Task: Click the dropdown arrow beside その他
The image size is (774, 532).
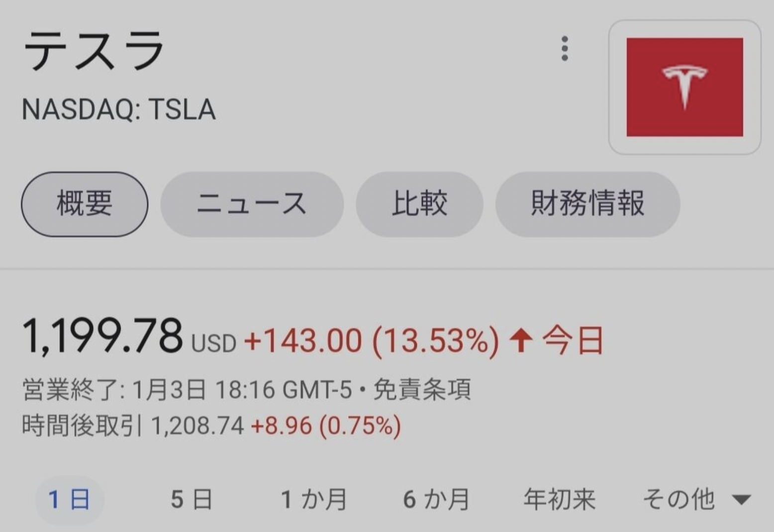Action: [x=742, y=500]
